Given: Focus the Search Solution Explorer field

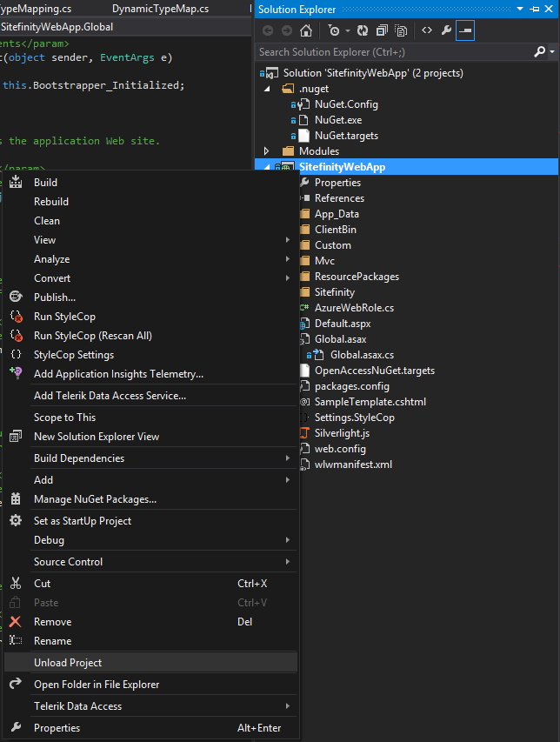Looking at the screenshot, I should (x=394, y=52).
